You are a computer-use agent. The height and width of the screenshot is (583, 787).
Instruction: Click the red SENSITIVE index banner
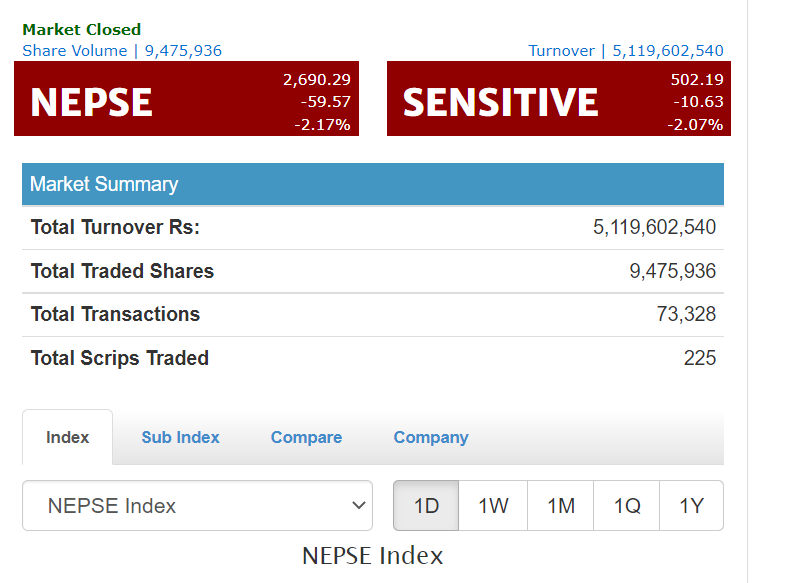559,98
